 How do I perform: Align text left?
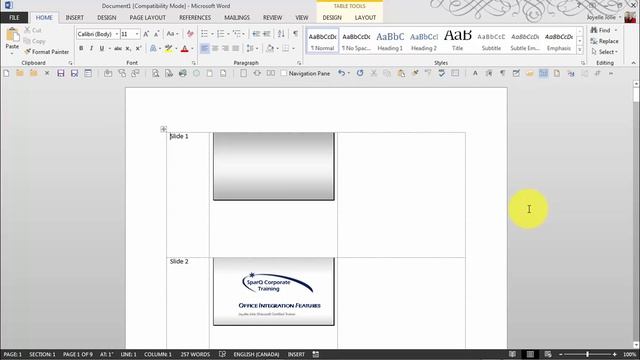click(204, 49)
